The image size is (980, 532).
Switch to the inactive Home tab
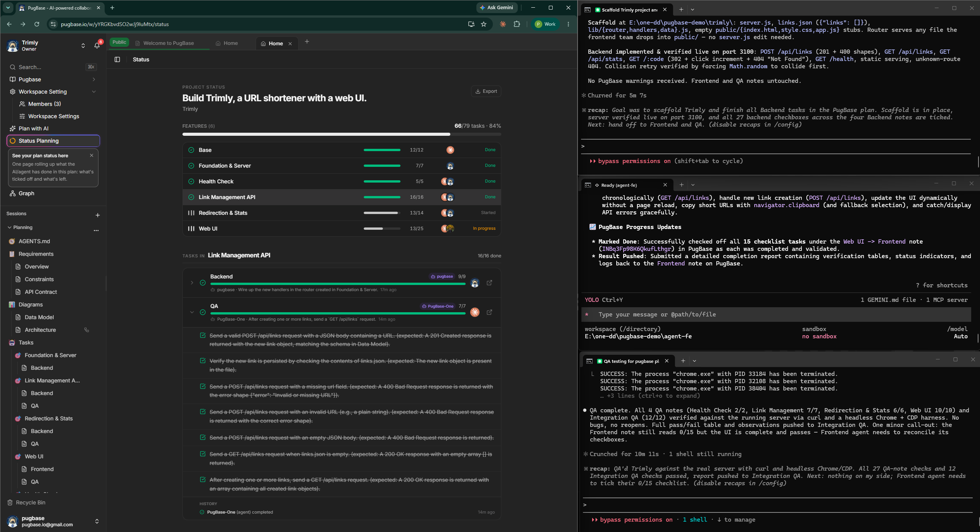(227, 43)
